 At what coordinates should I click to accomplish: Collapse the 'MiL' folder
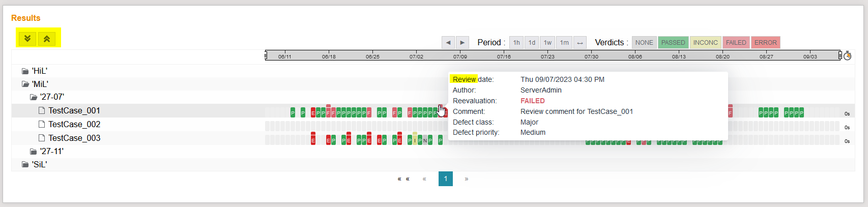coord(25,84)
